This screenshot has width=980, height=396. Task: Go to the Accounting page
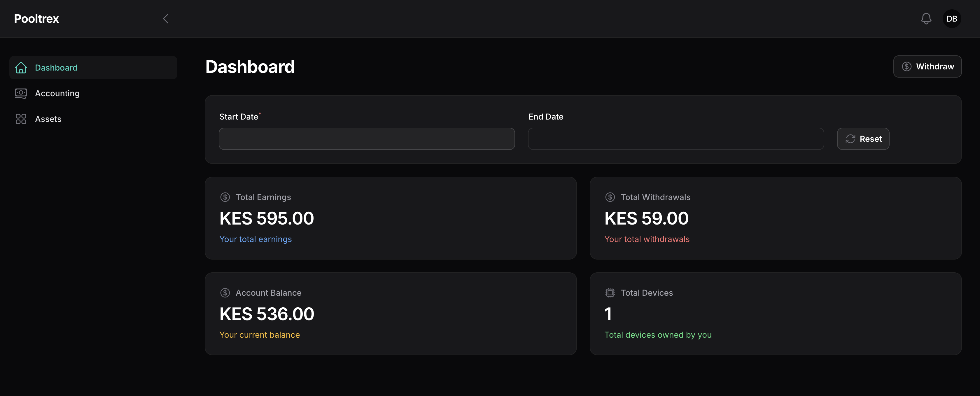57,93
